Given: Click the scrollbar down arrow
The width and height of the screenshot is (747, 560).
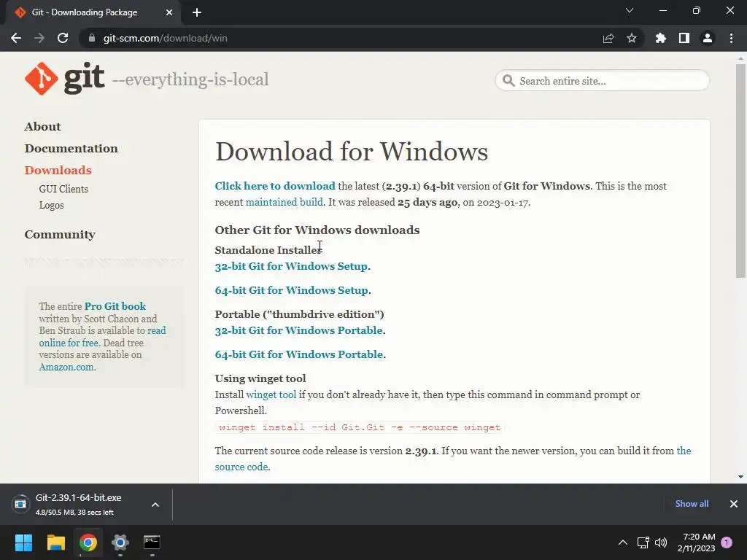Looking at the screenshot, I should (740, 477).
